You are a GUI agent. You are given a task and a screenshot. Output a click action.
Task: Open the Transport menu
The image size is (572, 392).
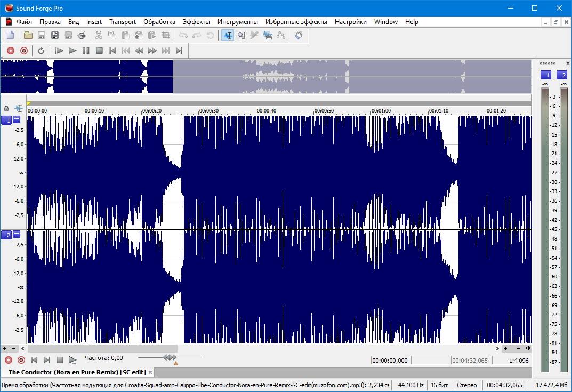[123, 22]
